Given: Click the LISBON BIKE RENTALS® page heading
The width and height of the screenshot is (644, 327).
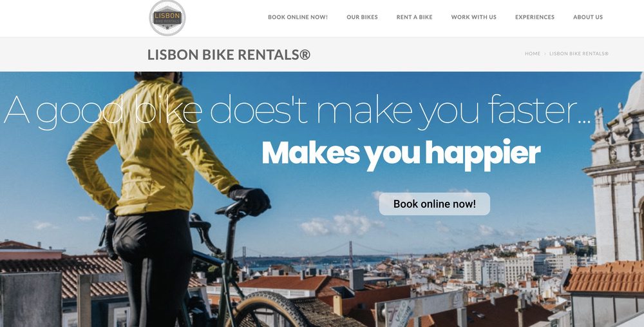Looking at the screenshot, I should point(229,55).
